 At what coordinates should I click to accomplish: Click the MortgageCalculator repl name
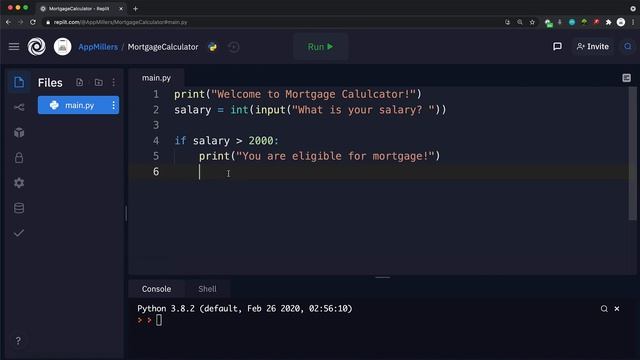tap(163, 47)
